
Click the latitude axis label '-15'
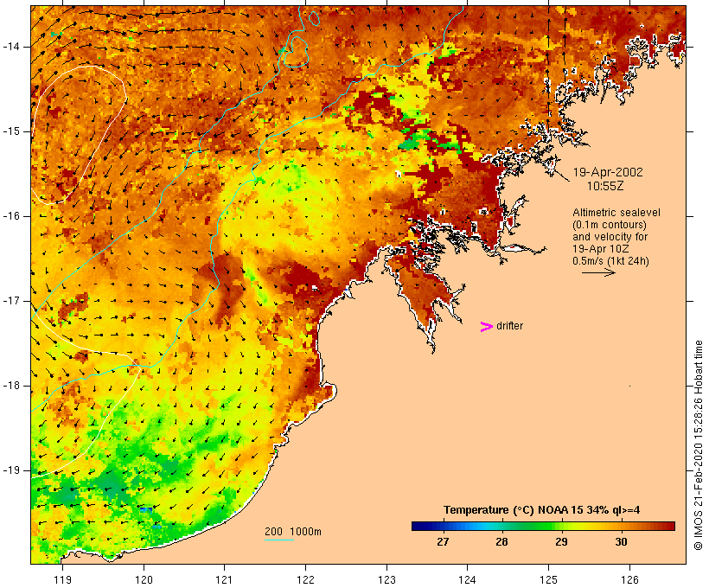11,131
